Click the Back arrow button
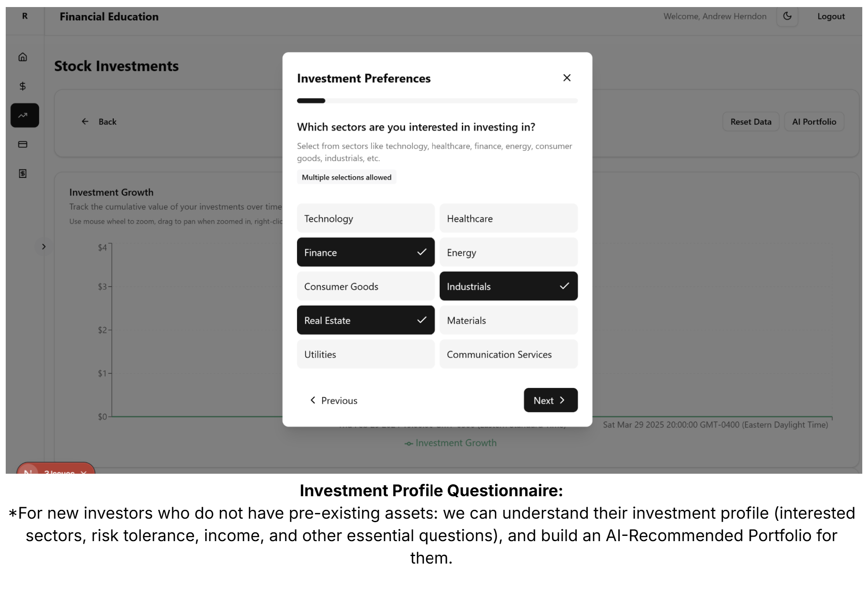The height and width of the screenshot is (601, 868). [99, 122]
